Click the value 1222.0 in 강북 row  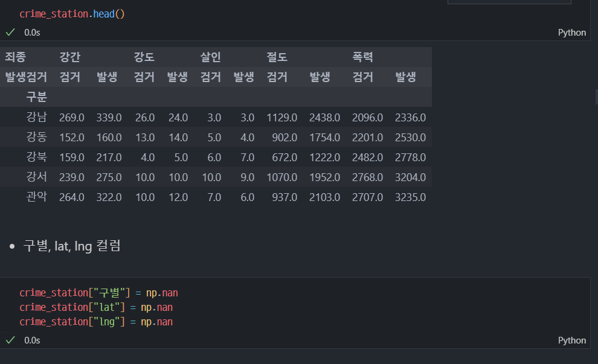324,157
